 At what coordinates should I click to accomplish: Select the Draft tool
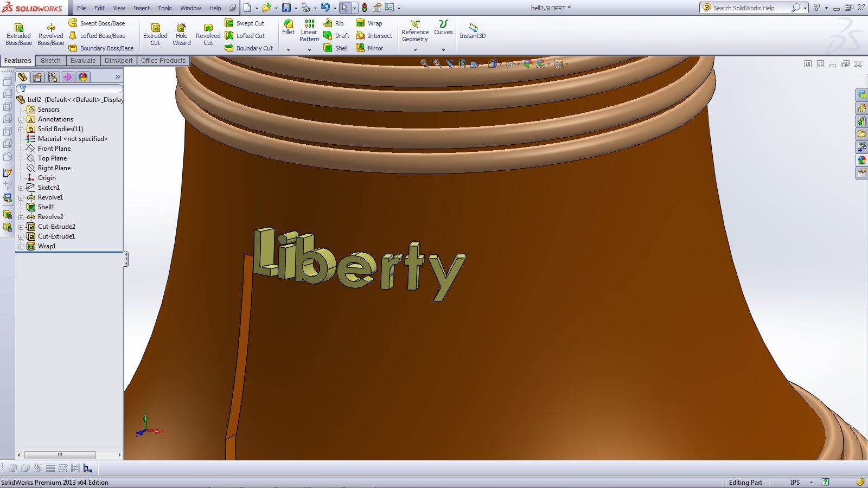(336, 36)
